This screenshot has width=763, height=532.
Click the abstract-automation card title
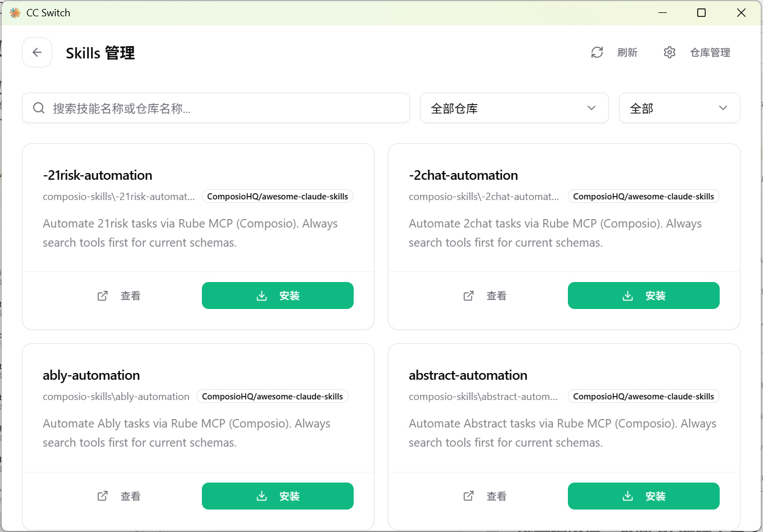pos(468,375)
